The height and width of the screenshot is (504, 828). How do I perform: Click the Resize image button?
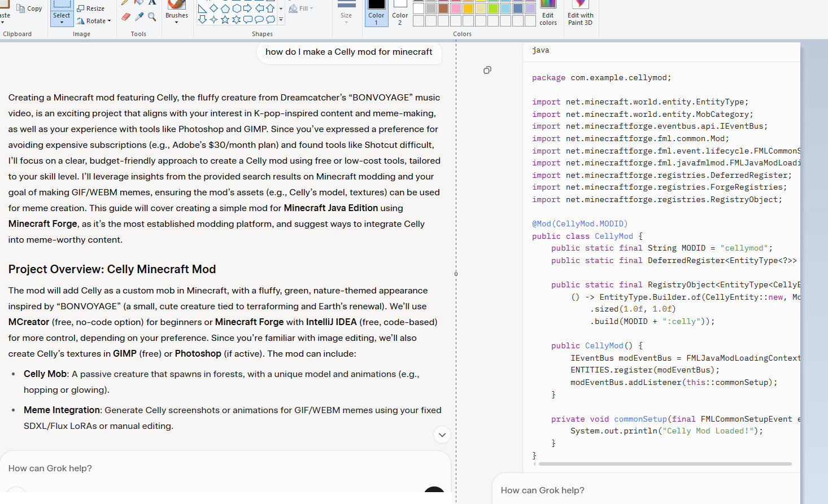point(91,8)
